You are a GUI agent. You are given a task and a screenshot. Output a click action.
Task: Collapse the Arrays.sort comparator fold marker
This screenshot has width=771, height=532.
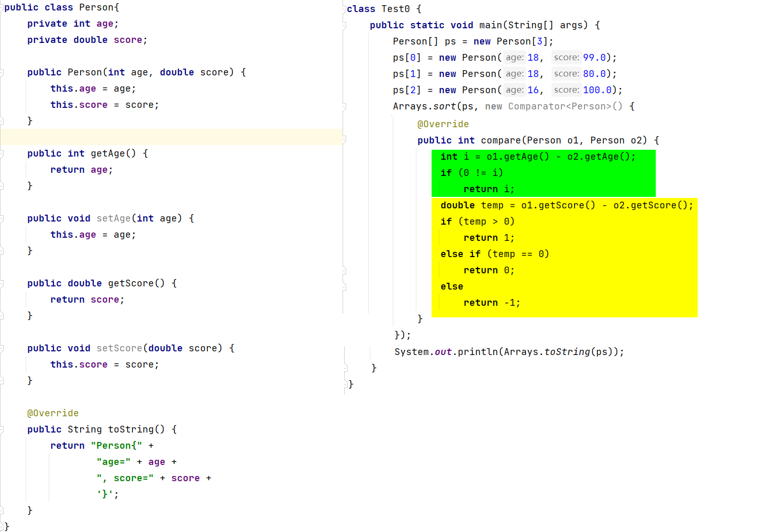coord(345,106)
